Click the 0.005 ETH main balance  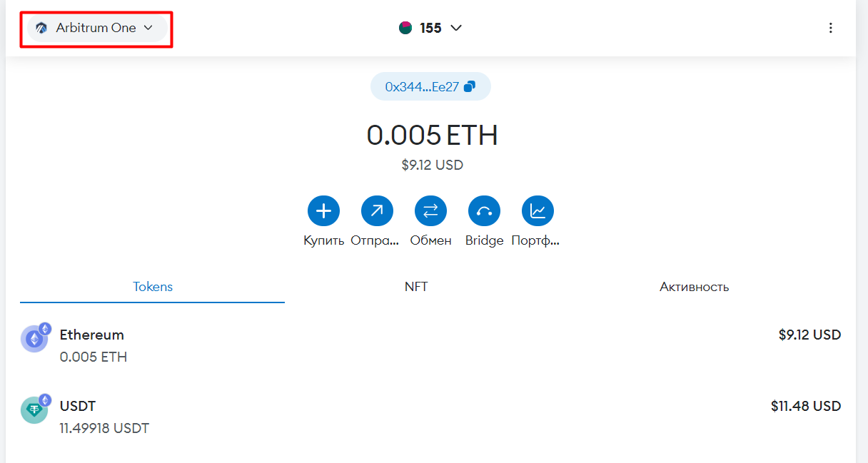(432, 135)
